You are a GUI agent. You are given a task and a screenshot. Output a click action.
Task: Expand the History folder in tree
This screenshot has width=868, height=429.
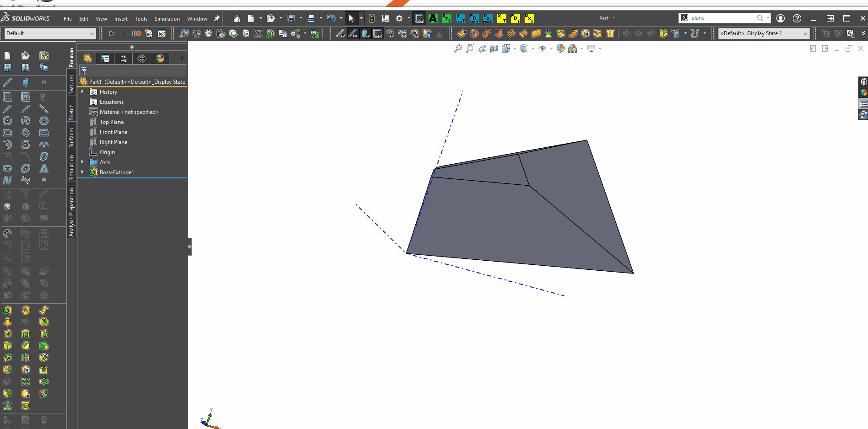[x=82, y=92]
